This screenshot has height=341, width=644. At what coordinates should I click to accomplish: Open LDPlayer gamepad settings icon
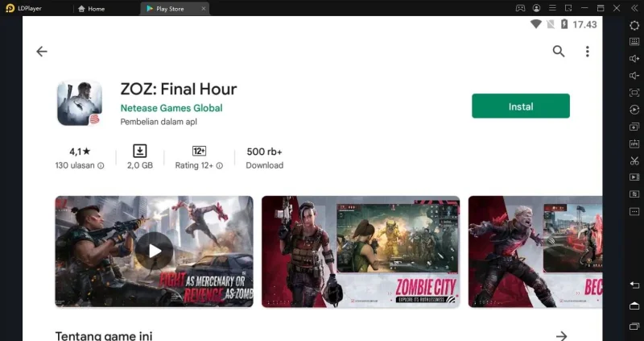pos(520,8)
